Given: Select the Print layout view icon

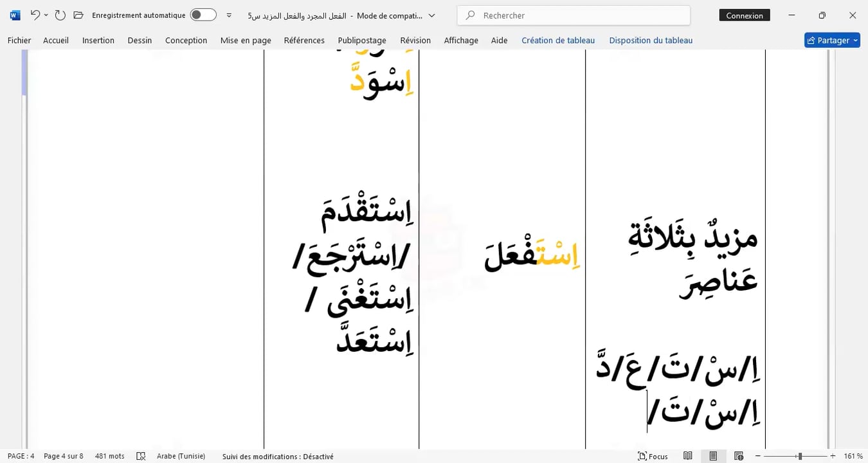Looking at the screenshot, I should [x=713, y=456].
